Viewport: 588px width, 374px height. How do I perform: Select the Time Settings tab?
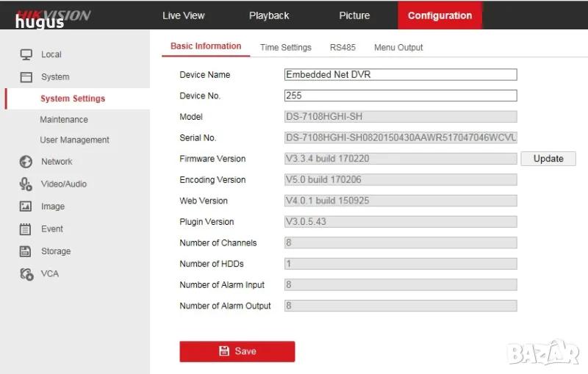(x=286, y=47)
